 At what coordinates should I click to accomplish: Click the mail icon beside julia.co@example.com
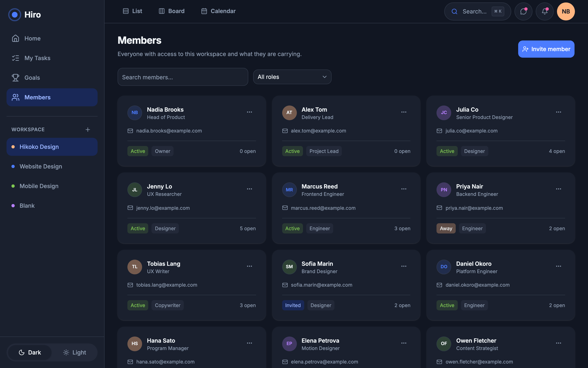(x=439, y=131)
